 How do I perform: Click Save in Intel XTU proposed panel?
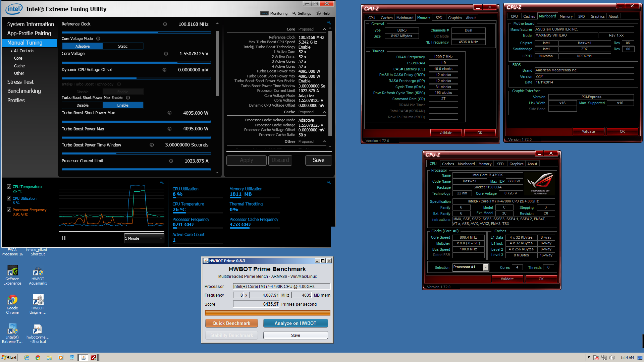pos(318,160)
